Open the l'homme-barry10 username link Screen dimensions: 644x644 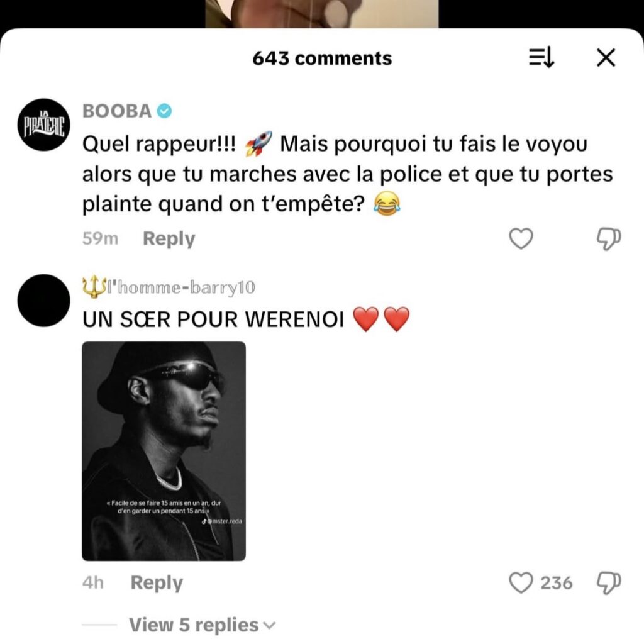click(180, 287)
